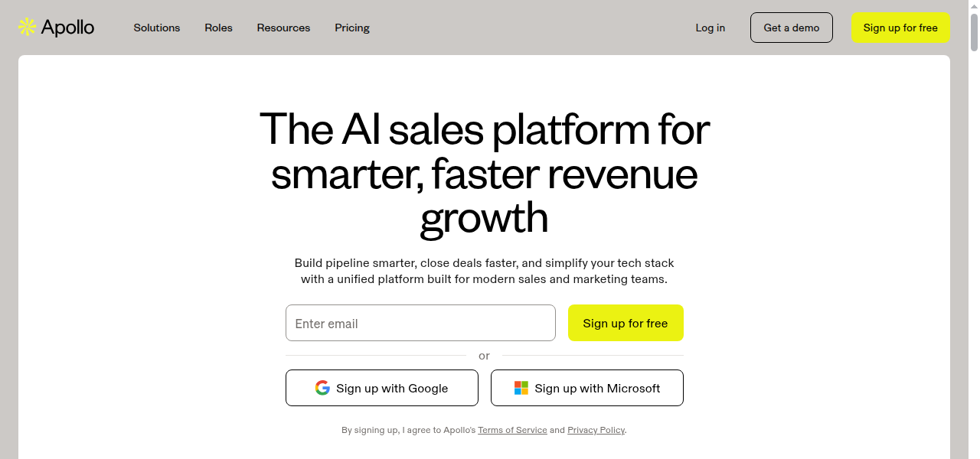
Task: Click the yellow Sign up for free header button
Action: click(x=900, y=27)
